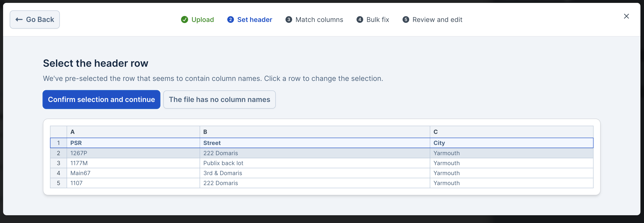Confirm selection and continue
This screenshot has width=644, height=223.
(x=102, y=100)
